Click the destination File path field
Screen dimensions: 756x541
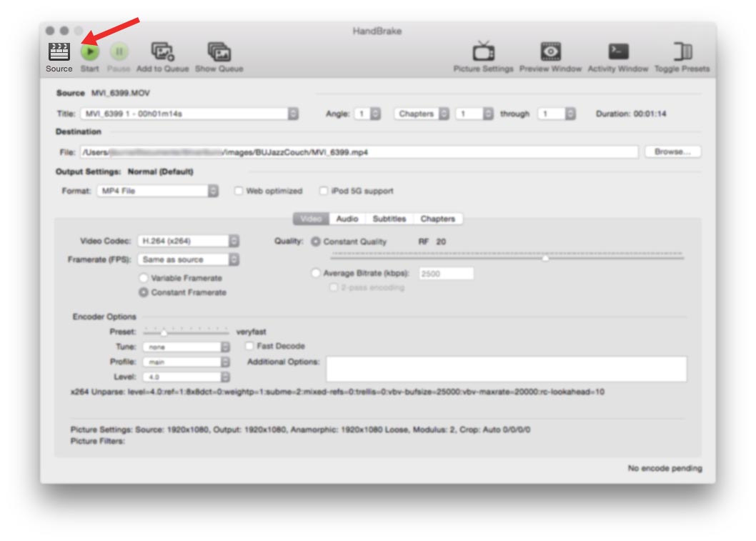[x=359, y=152]
